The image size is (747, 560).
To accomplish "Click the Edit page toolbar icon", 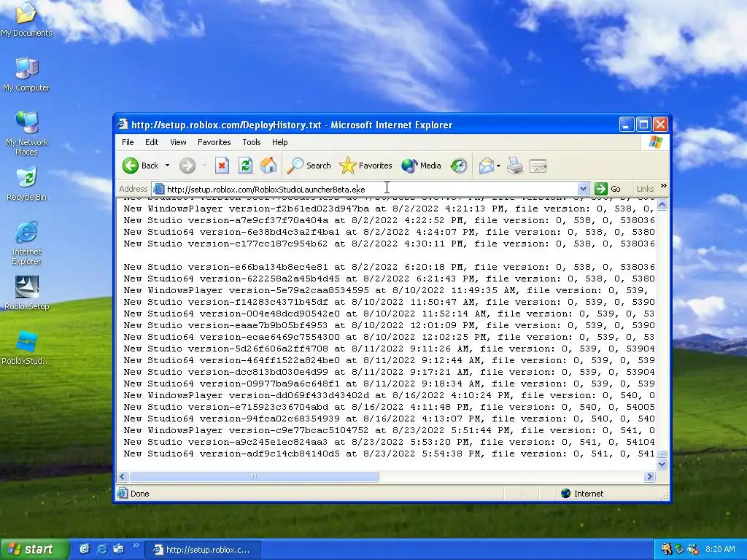I will click(x=538, y=166).
